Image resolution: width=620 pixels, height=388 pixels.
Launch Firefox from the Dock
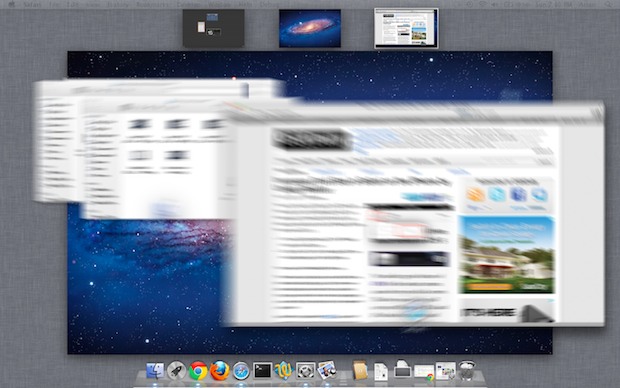click(219, 371)
